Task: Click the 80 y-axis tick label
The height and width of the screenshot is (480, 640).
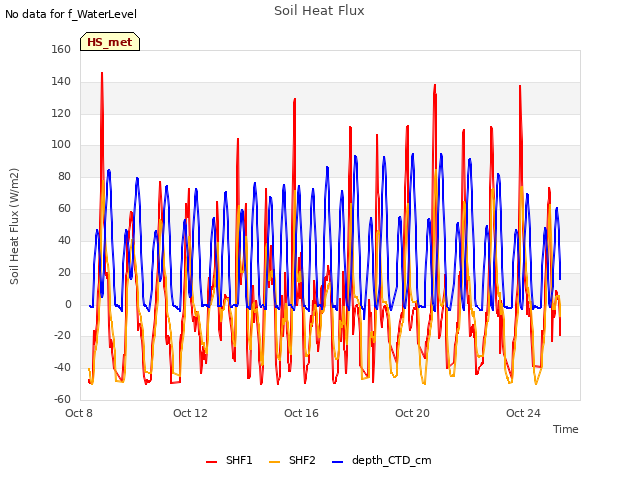Action: (x=64, y=176)
